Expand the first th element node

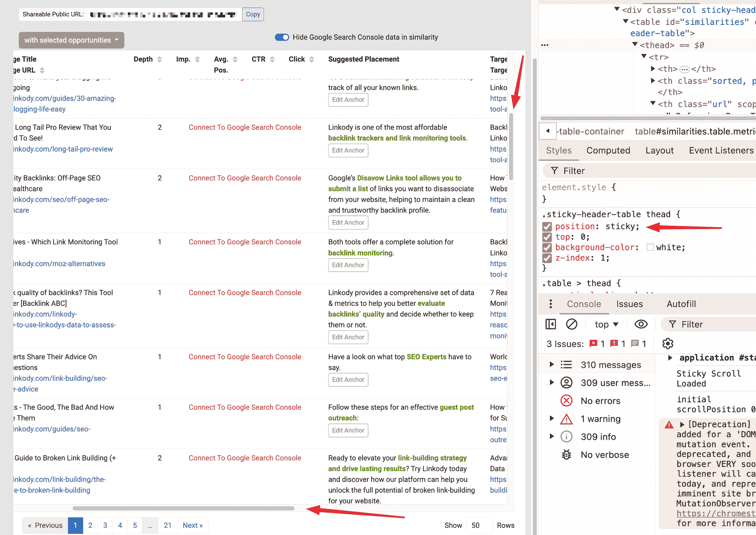pos(653,68)
